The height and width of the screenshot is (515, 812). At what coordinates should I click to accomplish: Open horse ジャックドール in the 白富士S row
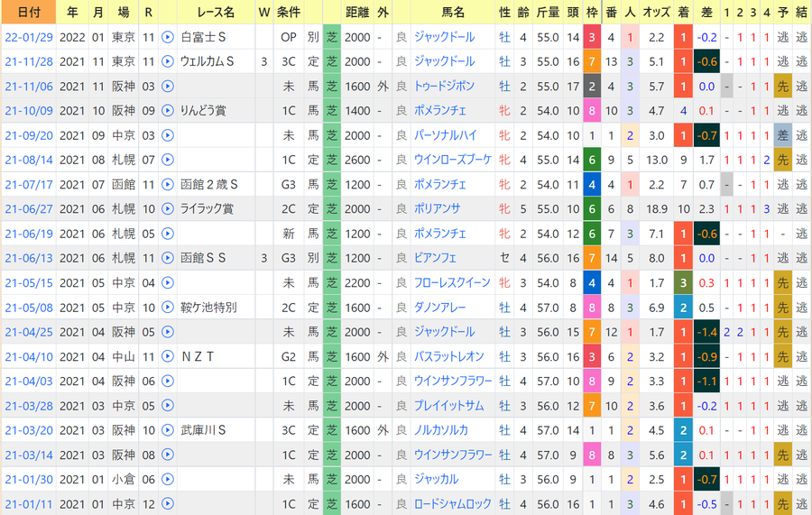pyautogui.click(x=444, y=37)
